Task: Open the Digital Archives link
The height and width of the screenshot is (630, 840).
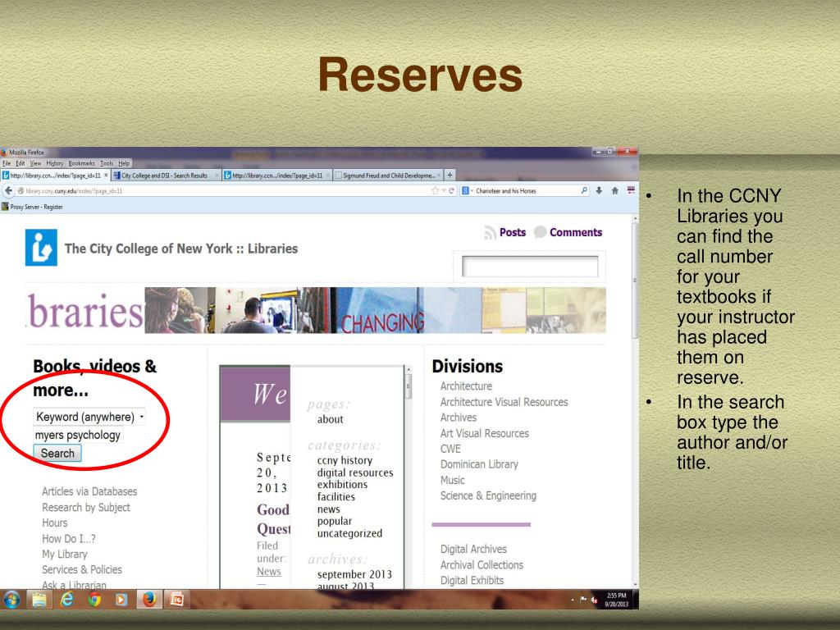Action: click(473, 549)
